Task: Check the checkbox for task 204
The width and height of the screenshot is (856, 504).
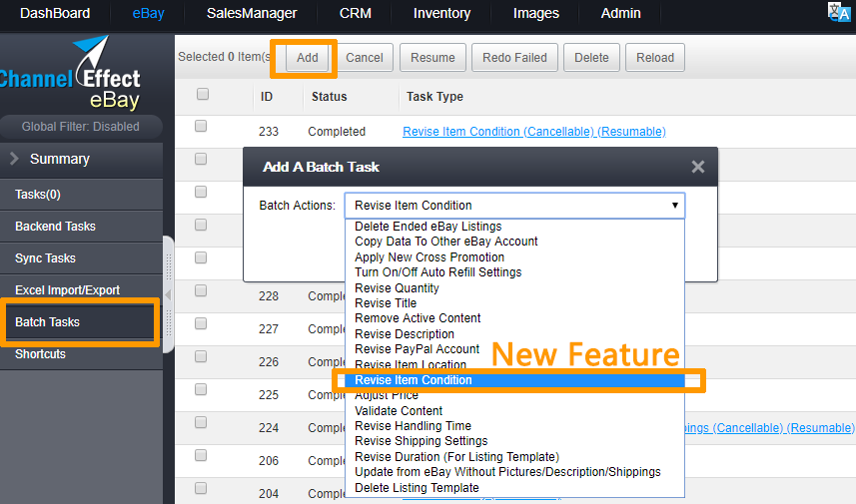Action: click(201, 488)
